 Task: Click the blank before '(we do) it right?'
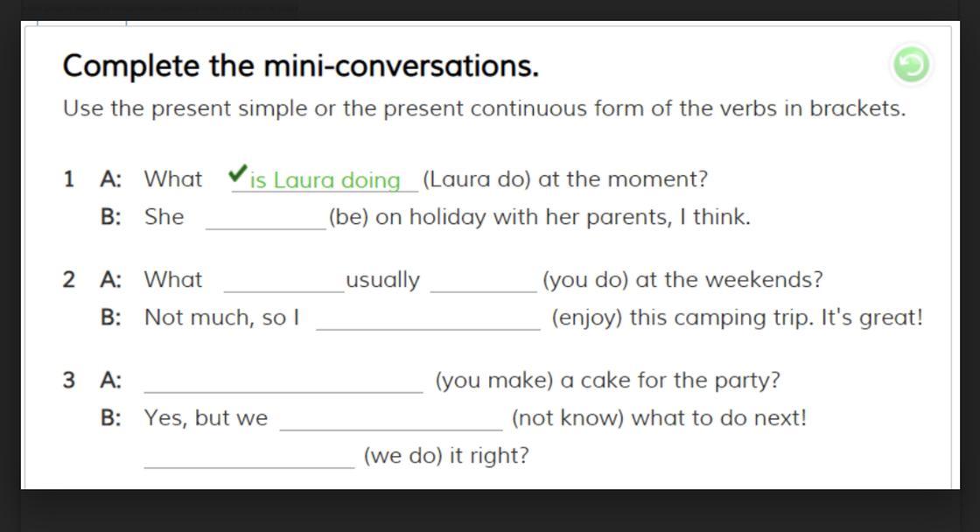pos(249,456)
